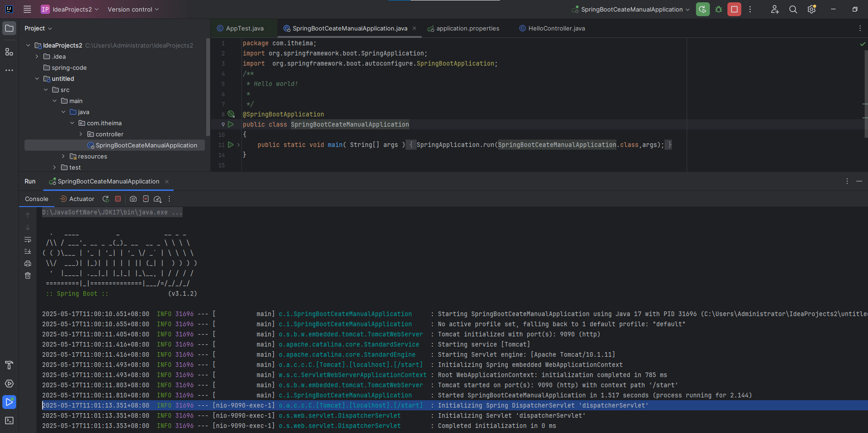Image resolution: width=868 pixels, height=433 pixels.
Task: Select the Console tab
Action: [x=37, y=199]
